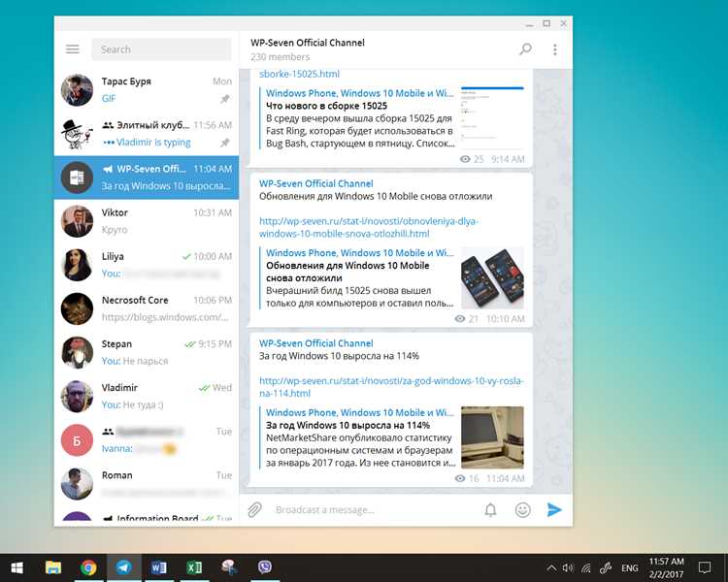Click the Search chats field
This screenshot has height=582, width=728.
click(x=161, y=49)
